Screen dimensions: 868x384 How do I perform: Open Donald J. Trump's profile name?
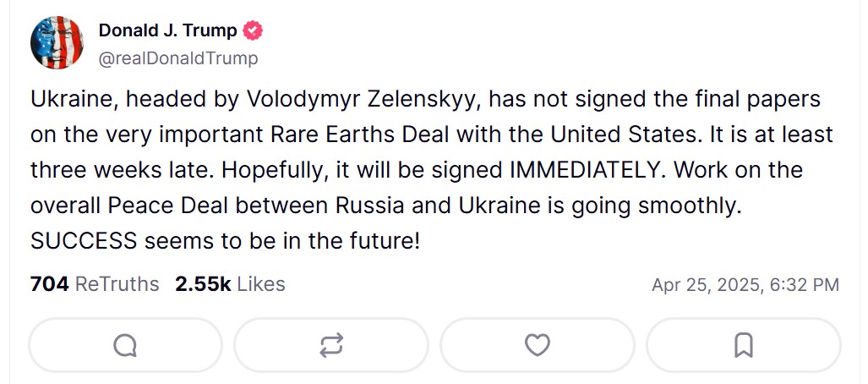point(167,31)
